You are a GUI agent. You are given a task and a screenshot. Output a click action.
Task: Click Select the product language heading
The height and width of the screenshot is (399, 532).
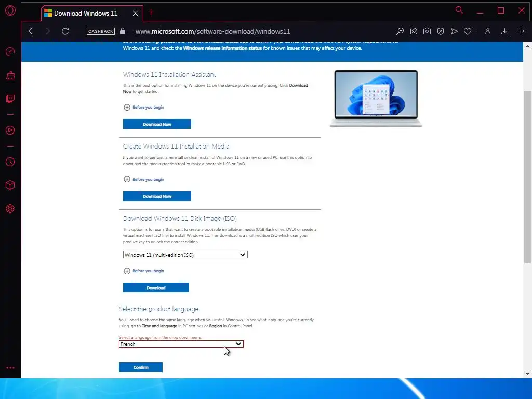[159, 309]
